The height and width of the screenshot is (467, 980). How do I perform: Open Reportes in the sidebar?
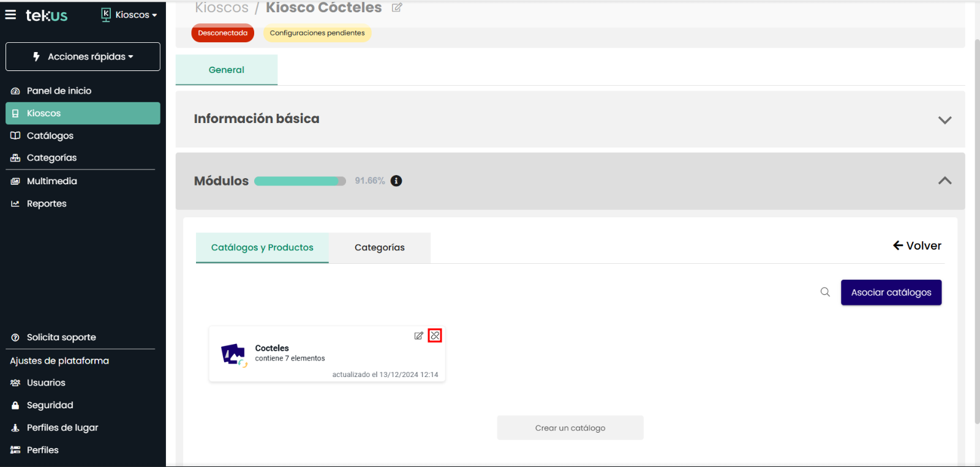(x=47, y=204)
